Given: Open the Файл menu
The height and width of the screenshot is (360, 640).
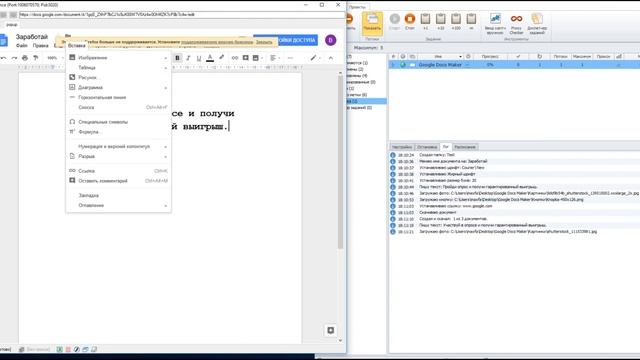Looking at the screenshot, I should point(22,46).
